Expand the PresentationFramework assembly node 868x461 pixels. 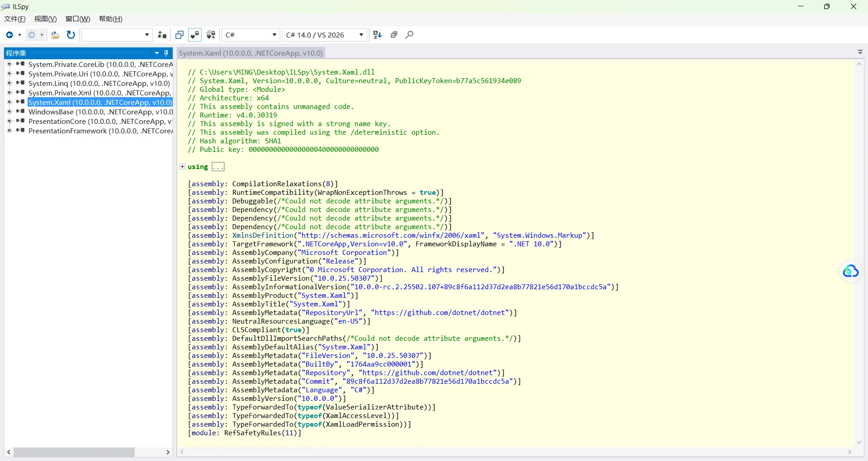[x=9, y=131]
